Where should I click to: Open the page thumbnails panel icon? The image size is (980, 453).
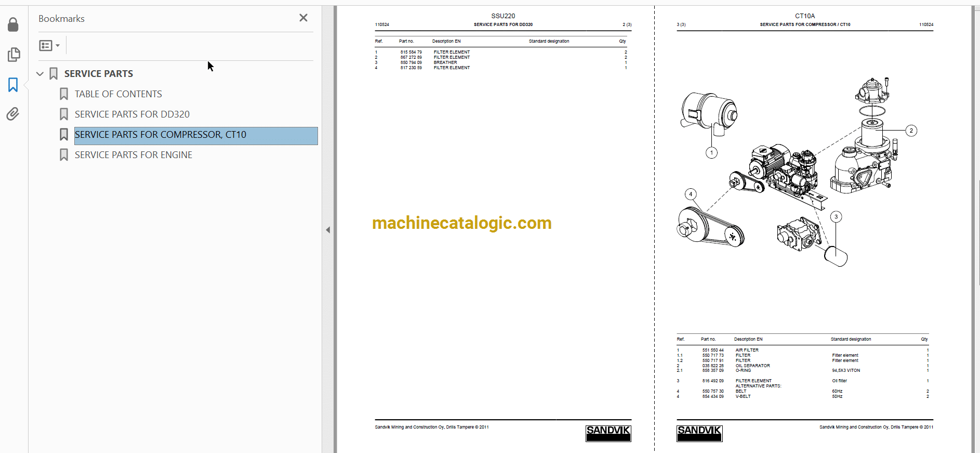14,55
